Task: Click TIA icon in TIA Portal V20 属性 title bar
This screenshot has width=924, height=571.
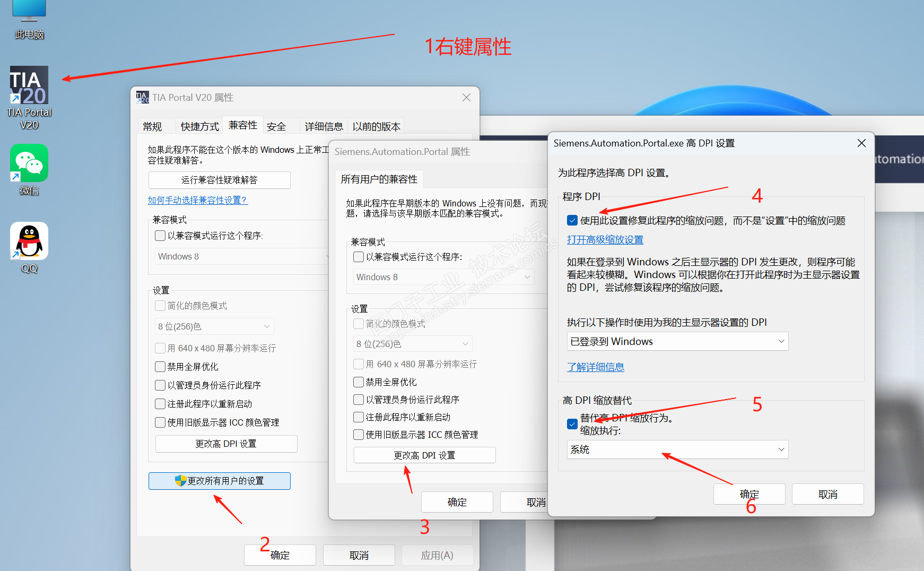Action: click(x=143, y=97)
